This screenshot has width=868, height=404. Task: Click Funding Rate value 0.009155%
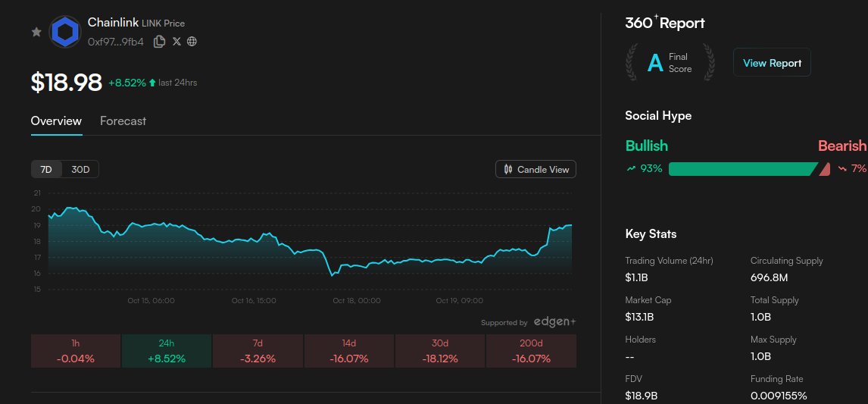pyautogui.click(x=779, y=396)
